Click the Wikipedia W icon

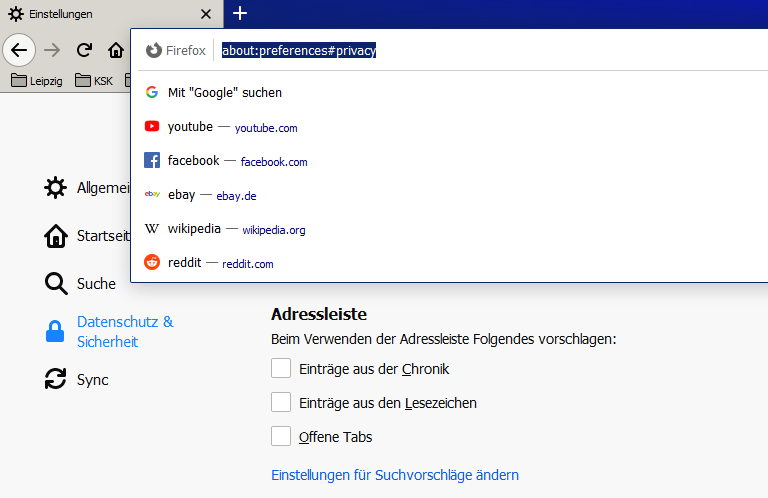point(152,229)
